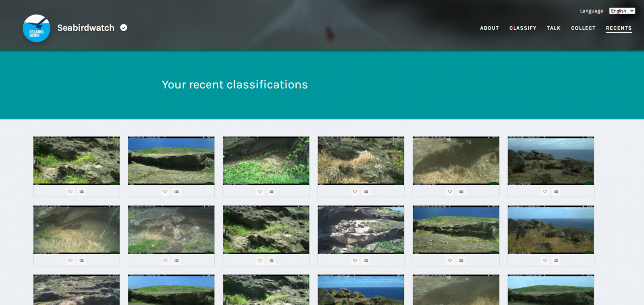644x305 pixels.
Task: Add sixth top-row image to a collection
Action: [x=555, y=191]
